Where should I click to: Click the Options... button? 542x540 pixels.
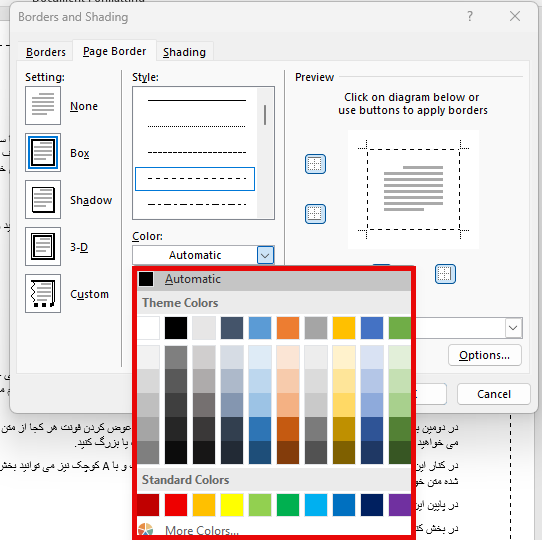(485, 355)
